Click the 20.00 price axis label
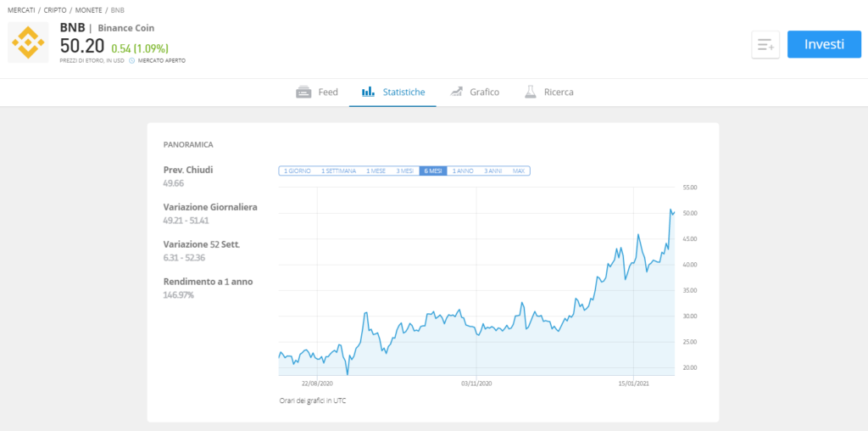The height and width of the screenshot is (431, 868). 690,367
